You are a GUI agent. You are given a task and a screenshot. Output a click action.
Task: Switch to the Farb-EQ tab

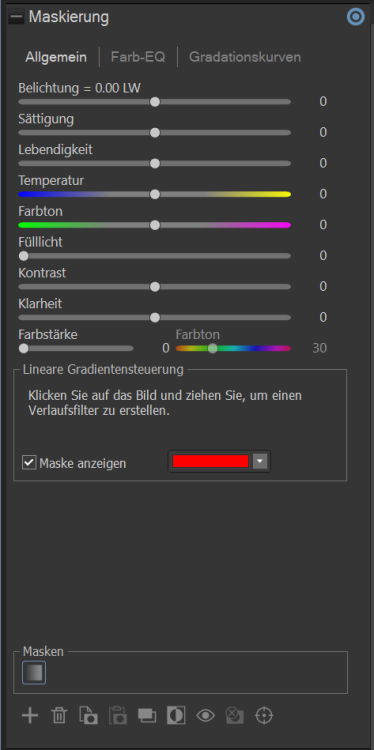pos(138,57)
